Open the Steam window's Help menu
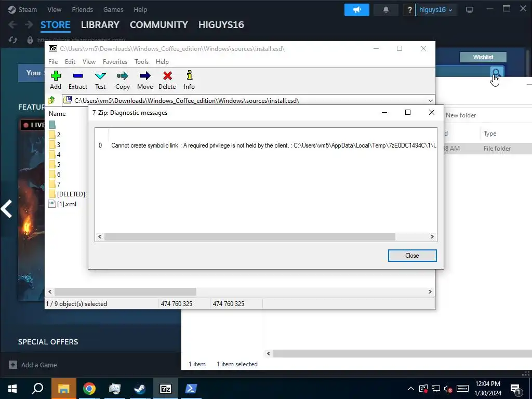 (140, 9)
